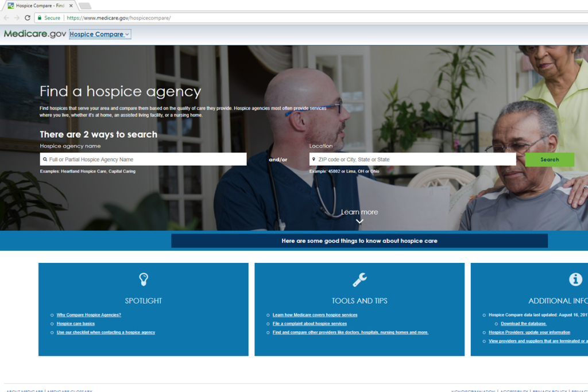This screenshot has width=588, height=392.
Task: Open Hospice Providers update your information link
Action: coord(529,332)
